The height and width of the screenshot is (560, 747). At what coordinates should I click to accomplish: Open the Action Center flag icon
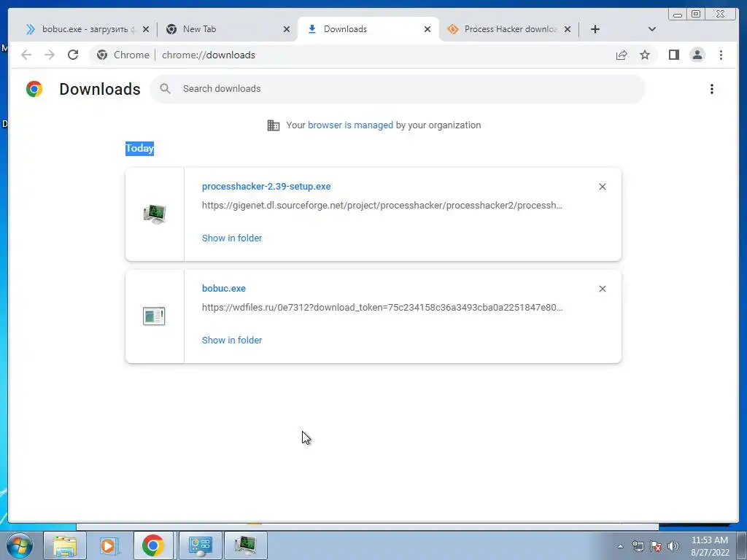point(656,546)
